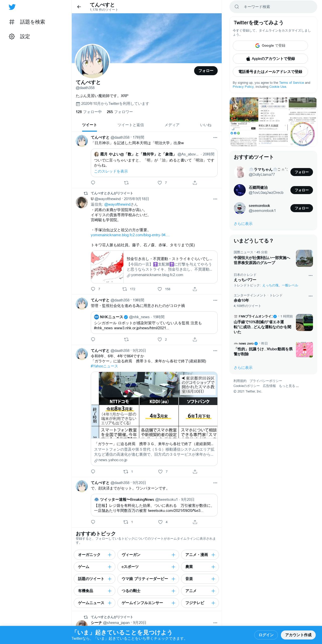
Task: Open 設定 gear icon
Action: point(12,36)
